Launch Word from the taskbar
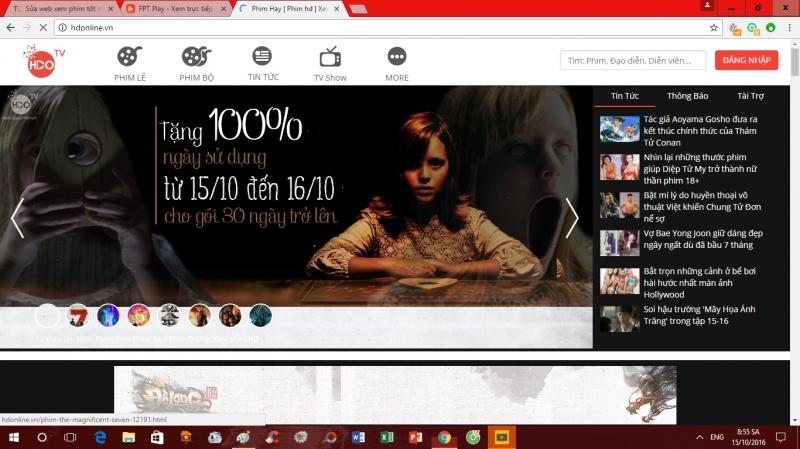 click(x=358, y=438)
